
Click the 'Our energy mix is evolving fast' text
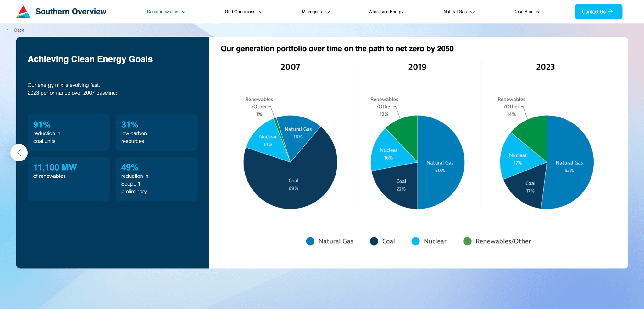pyautogui.click(x=64, y=85)
